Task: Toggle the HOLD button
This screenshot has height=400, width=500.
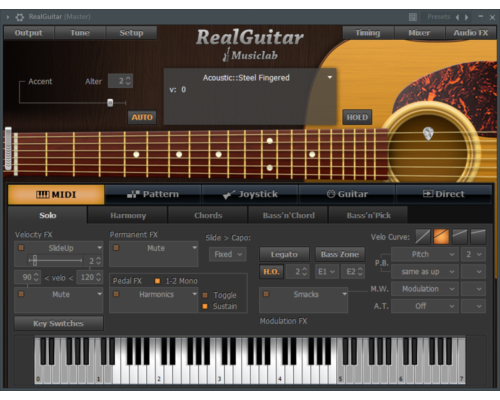Action: 357,117
